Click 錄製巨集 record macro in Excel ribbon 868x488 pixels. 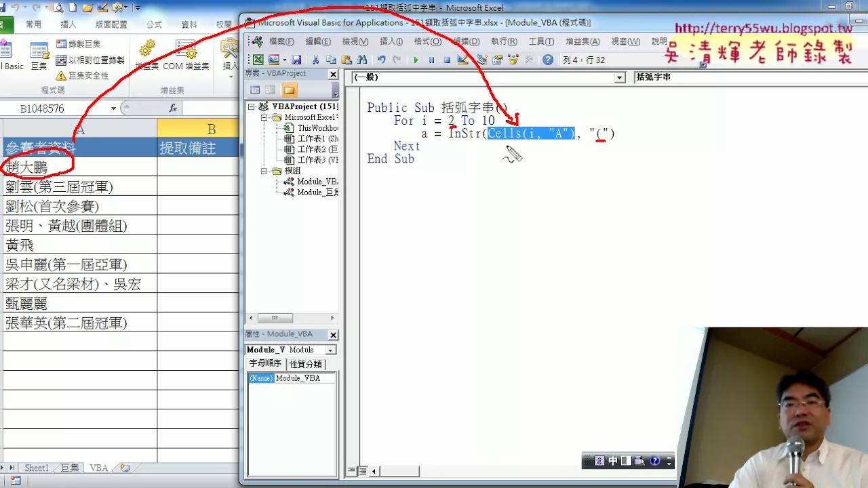79,44
